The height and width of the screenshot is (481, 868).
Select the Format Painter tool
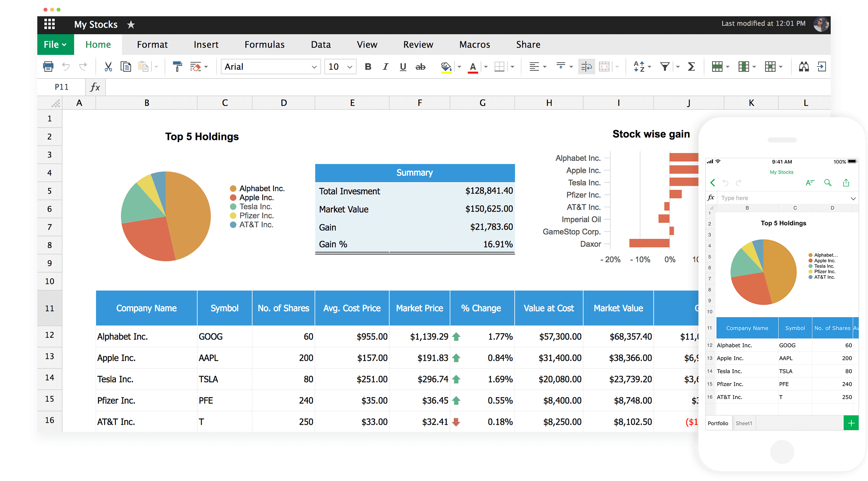coord(177,66)
